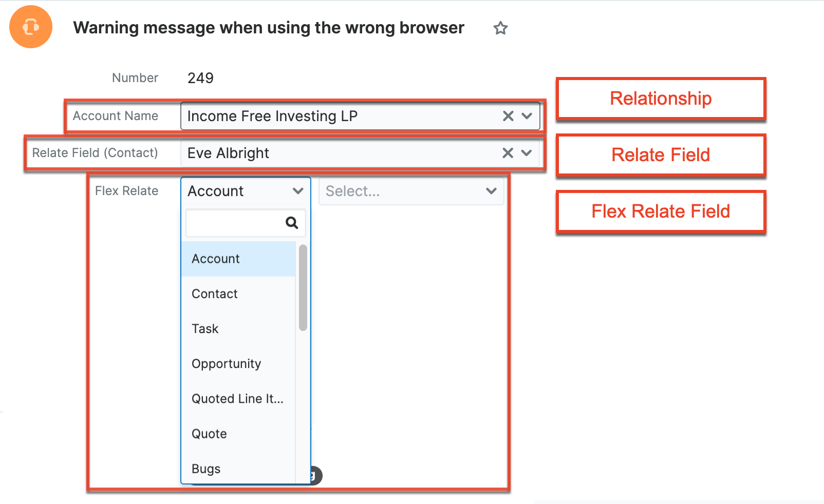824x504 pixels.
Task: Pick Quote from the module list
Action: (x=209, y=434)
